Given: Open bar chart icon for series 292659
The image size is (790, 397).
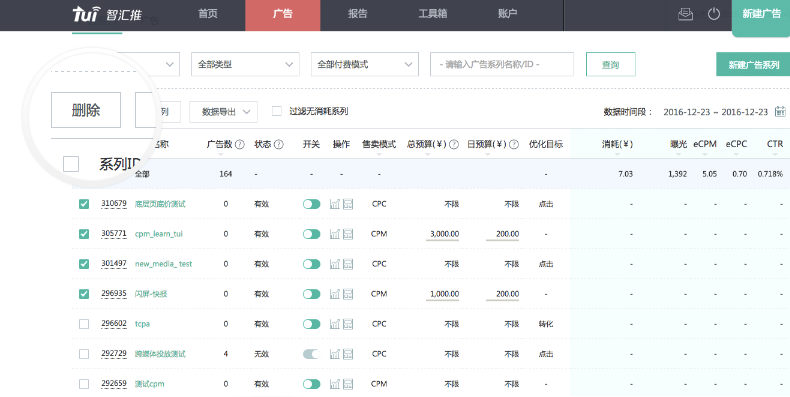Looking at the screenshot, I should [335, 384].
